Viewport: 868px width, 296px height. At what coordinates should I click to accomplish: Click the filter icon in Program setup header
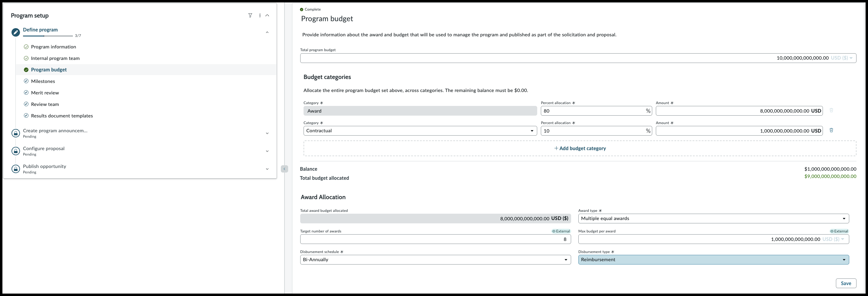[250, 15]
